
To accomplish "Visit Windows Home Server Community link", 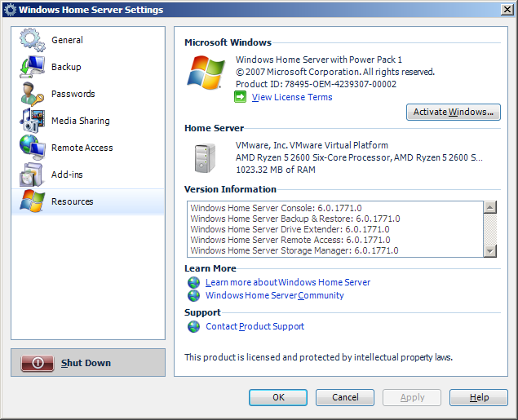I will click(275, 295).
